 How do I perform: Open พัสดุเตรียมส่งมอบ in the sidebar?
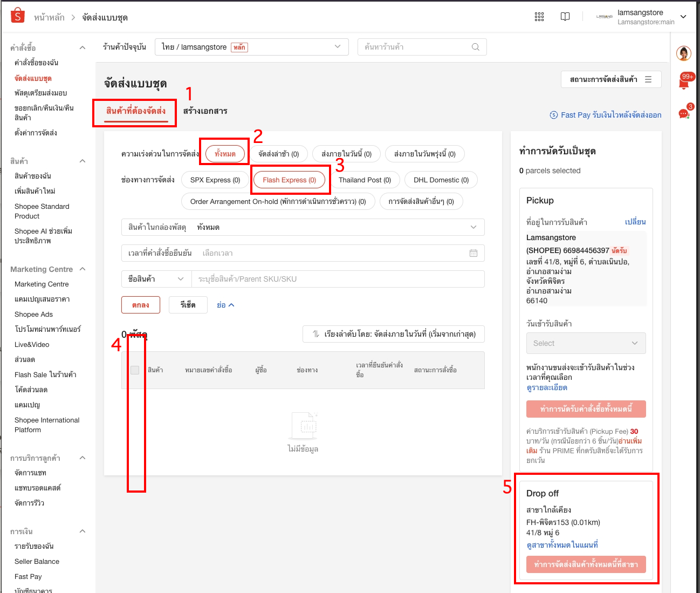tap(40, 93)
